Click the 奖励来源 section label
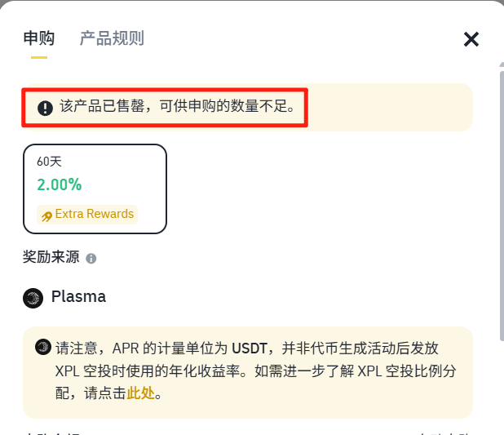Image resolution: width=504 pixels, height=435 pixels. point(51,258)
